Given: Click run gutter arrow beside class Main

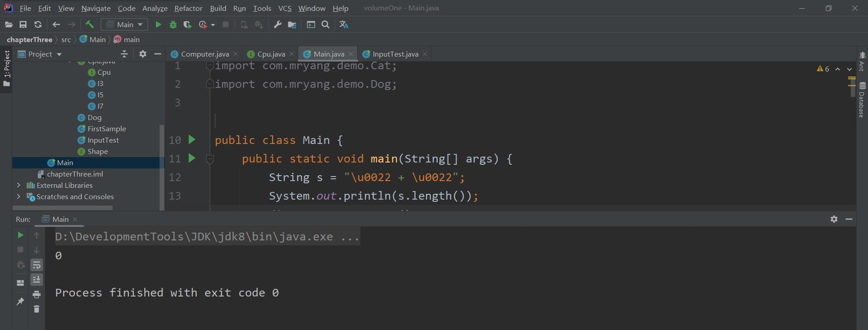Looking at the screenshot, I should 192,139.
